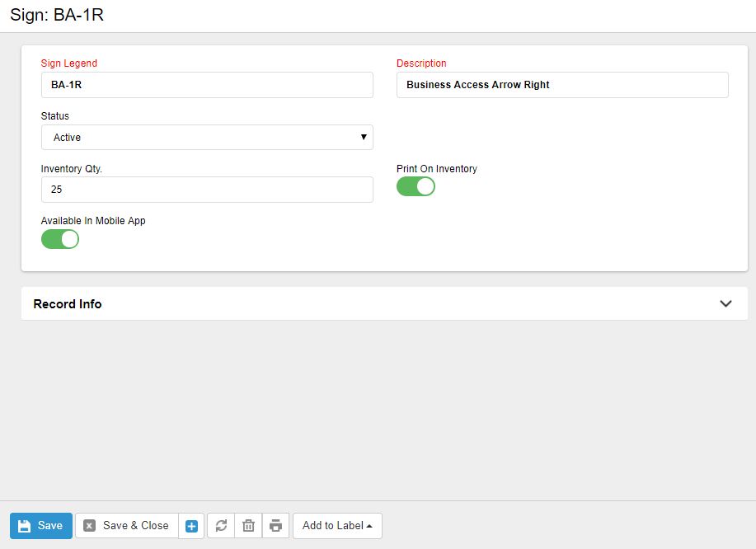Click the Print On Inventory label
The height and width of the screenshot is (549, 756).
(437, 169)
